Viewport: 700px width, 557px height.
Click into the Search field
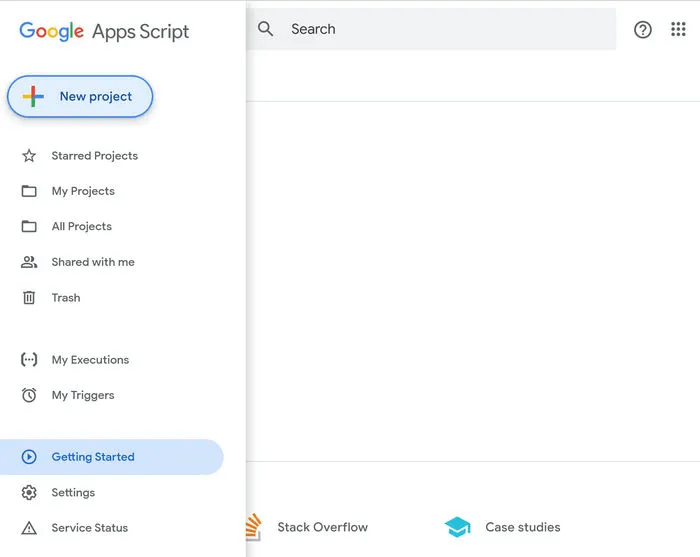click(431, 29)
